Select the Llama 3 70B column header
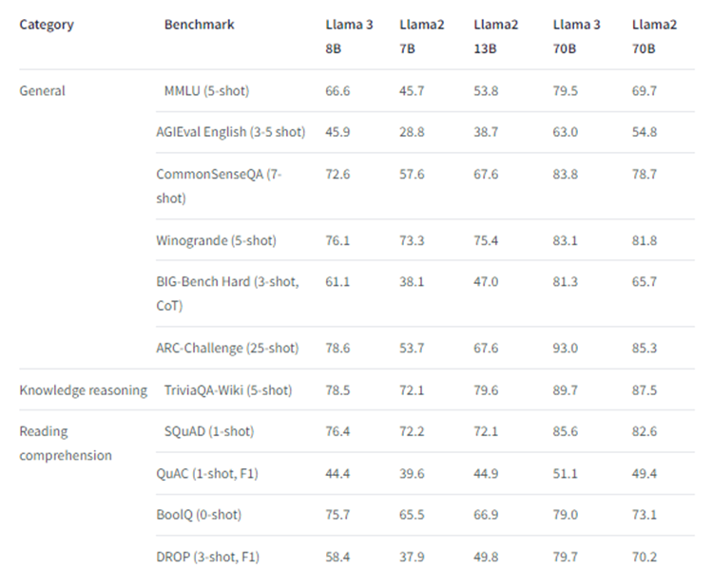713x588 pixels. (x=577, y=36)
